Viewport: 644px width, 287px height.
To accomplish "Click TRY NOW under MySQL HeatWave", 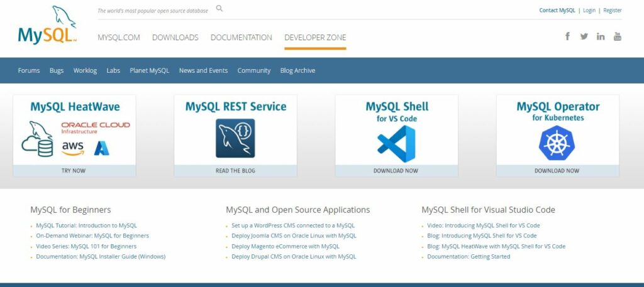I will [74, 171].
